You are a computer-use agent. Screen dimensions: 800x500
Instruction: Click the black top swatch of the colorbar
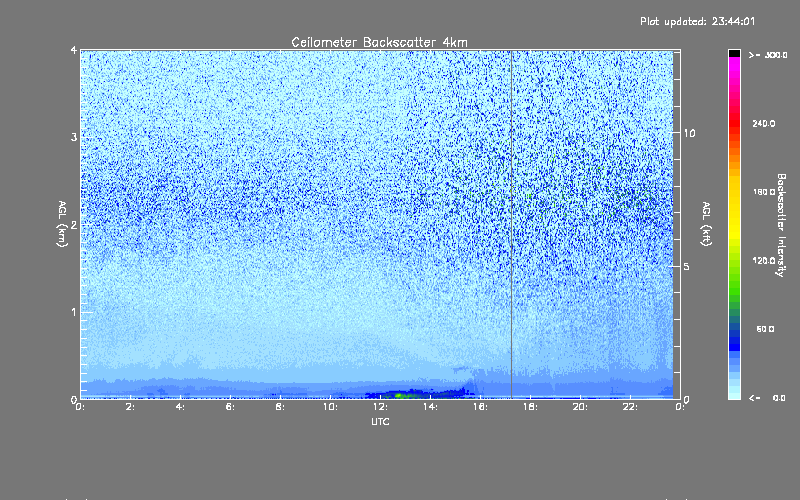pos(734,54)
